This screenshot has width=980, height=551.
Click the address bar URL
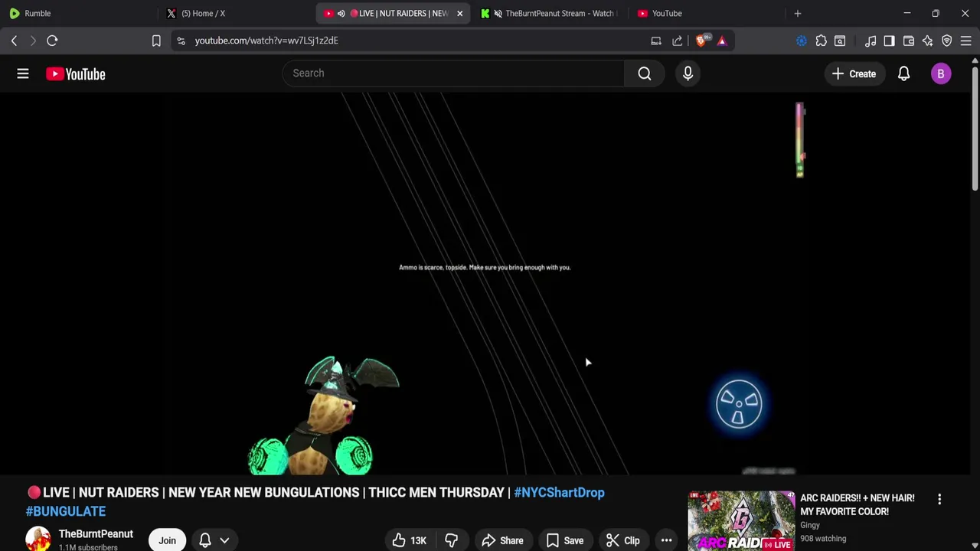coord(266,41)
